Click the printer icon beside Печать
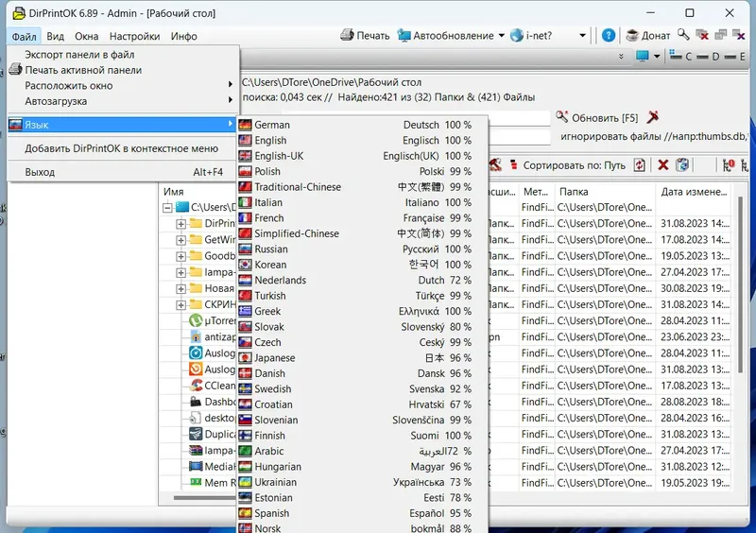 click(x=347, y=35)
